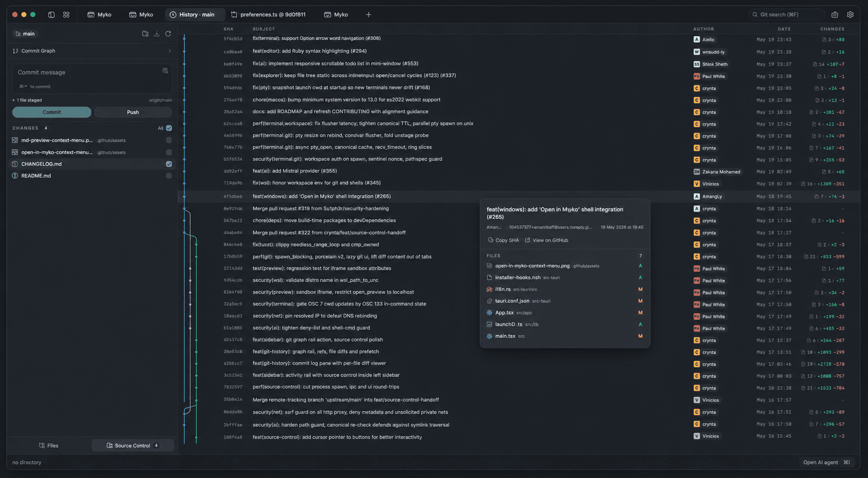Open the settings gear icon
This screenshot has height=478, width=868.
tap(850, 15)
